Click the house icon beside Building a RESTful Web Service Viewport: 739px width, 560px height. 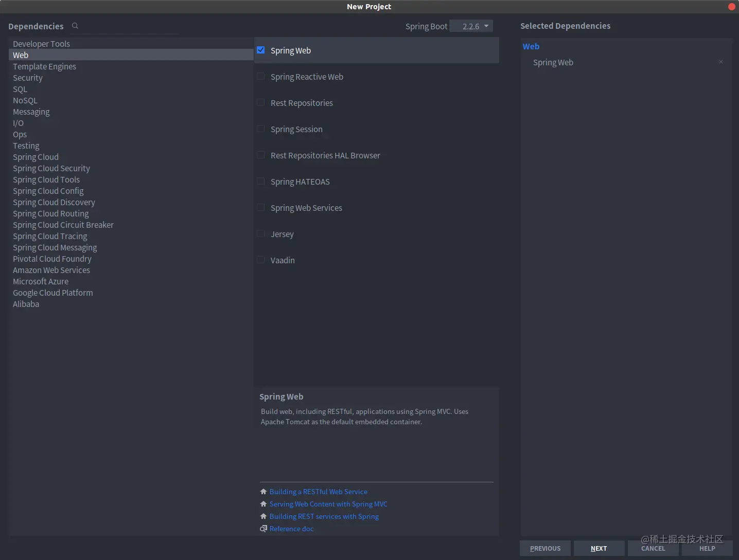pyautogui.click(x=263, y=492)
